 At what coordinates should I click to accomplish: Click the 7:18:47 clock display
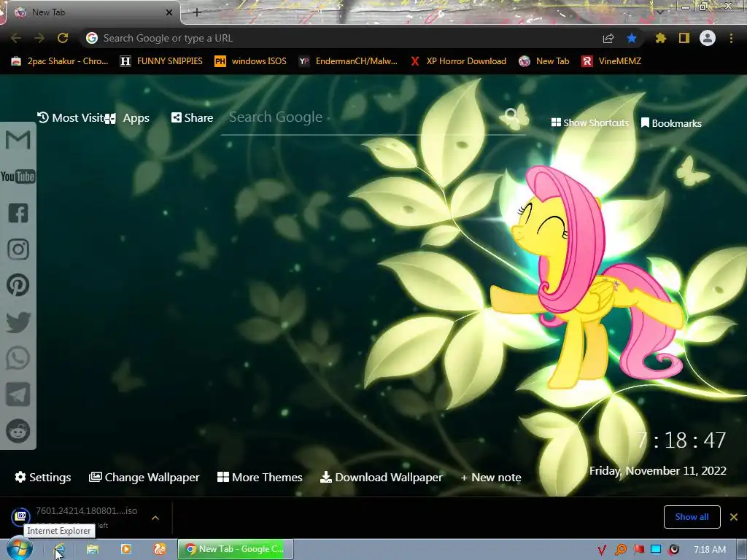pos(682,440)
